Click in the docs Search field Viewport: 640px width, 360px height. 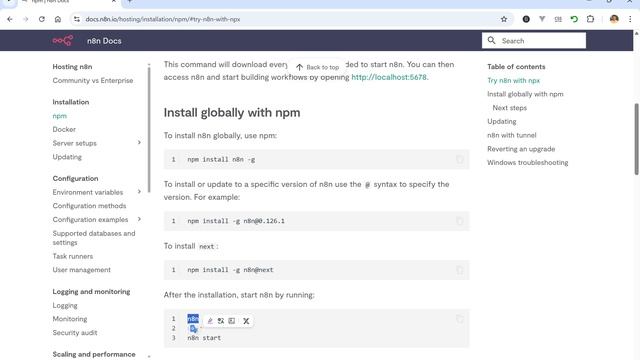(x=533, y=40)
